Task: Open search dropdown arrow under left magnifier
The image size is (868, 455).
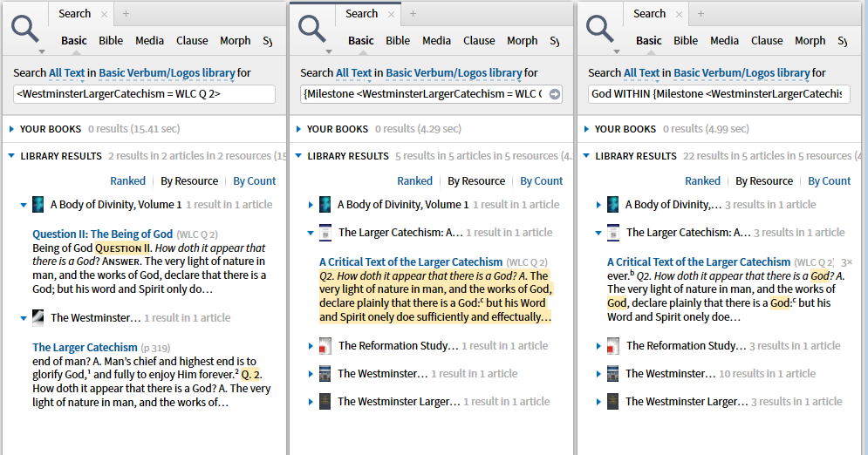Action: pyautogui.click(x=42, y=51)
